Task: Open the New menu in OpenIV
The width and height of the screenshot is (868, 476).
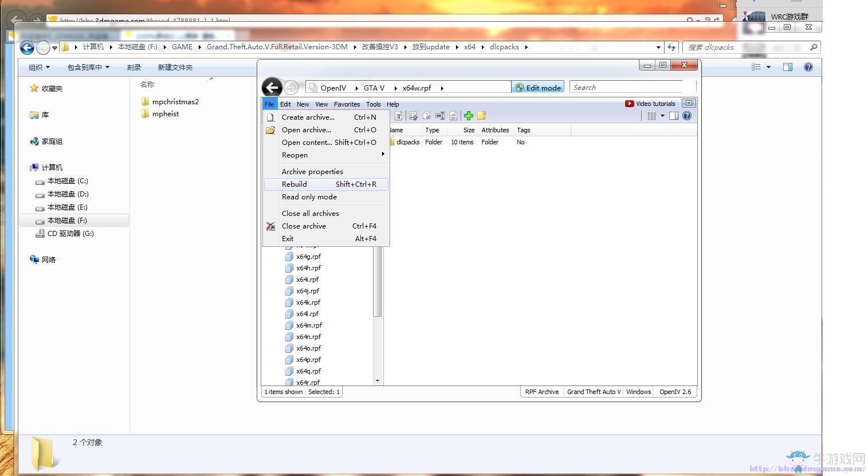Action: 303,104
